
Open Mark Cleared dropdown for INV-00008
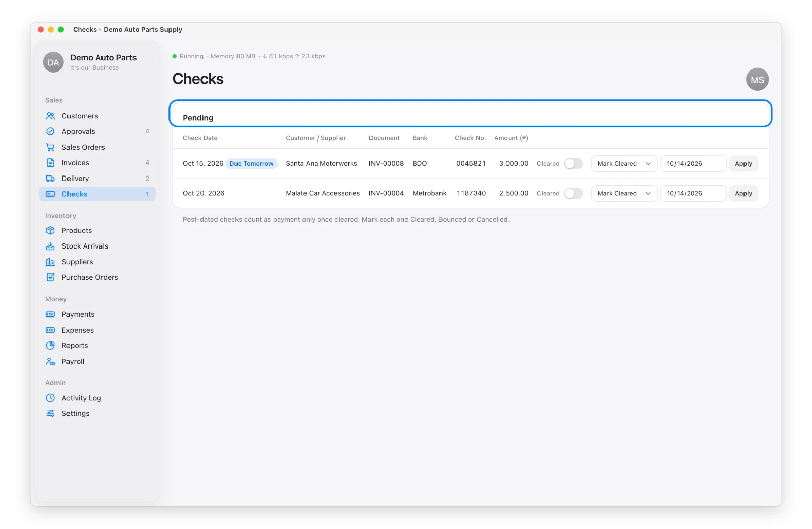(624, 164)
